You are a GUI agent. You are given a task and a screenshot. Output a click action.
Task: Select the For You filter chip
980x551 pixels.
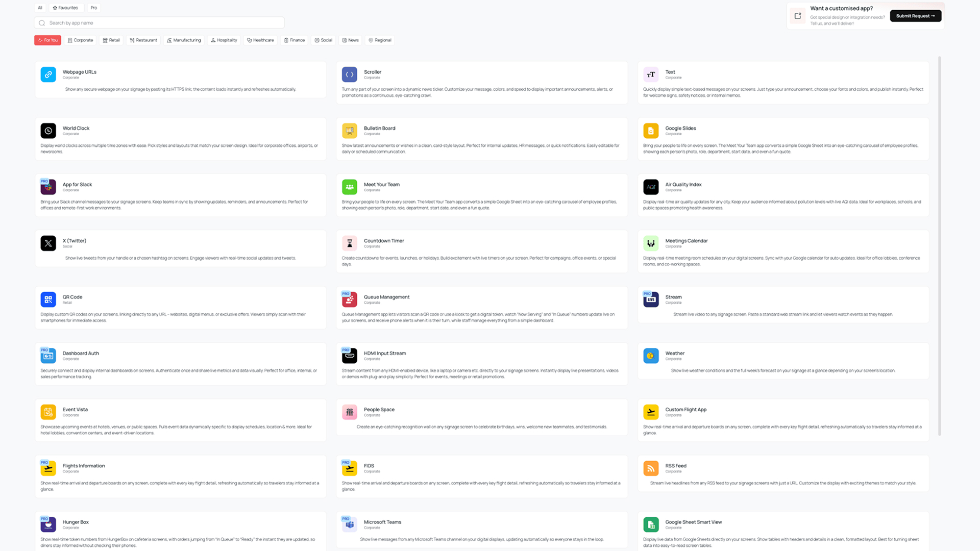pos(47,40)
